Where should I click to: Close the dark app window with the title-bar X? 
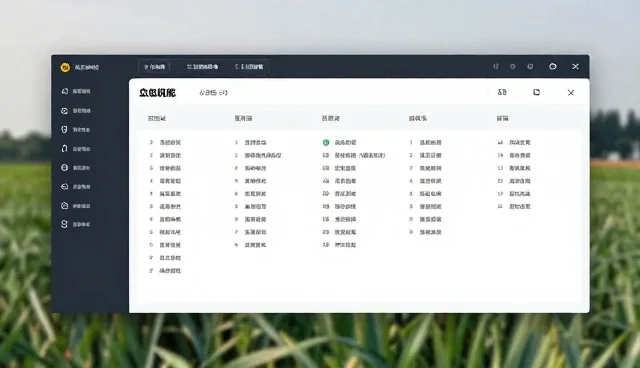click(575, 67)
